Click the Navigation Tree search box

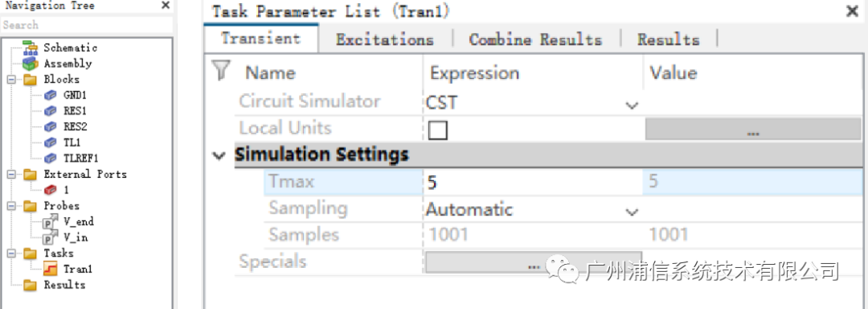click(86, 25)
